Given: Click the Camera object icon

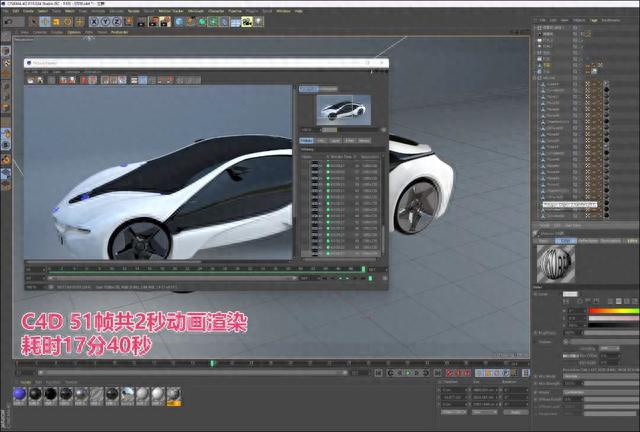Looking at the screenshot, I should pyautogui.click(x=247, y=21).
